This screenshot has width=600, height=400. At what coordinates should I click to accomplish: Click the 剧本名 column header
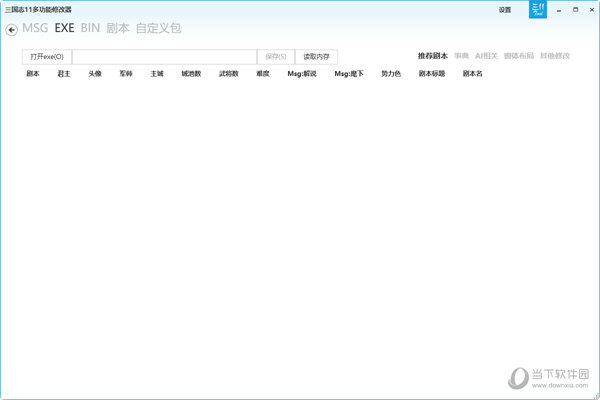[x=473, y=73]
